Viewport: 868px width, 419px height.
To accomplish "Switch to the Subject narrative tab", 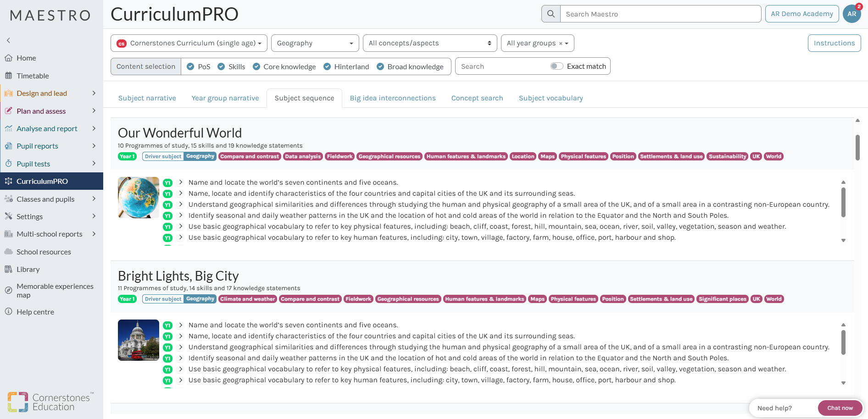I will (x=147, y=98).
